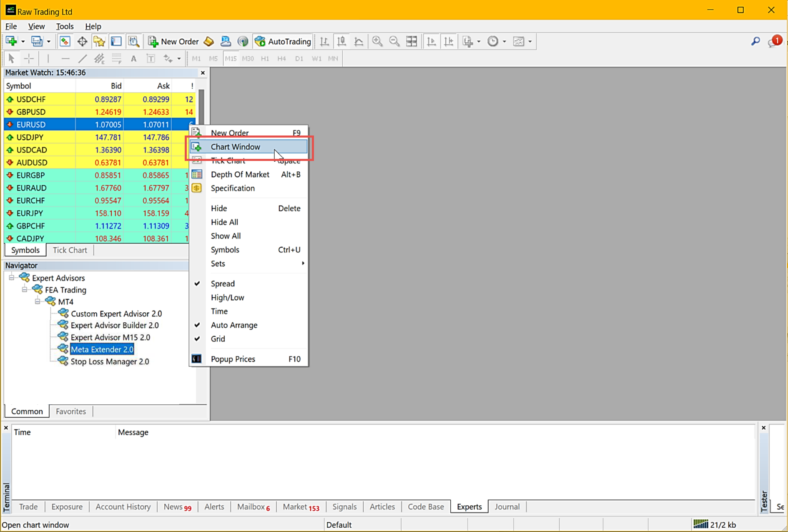Select line chart mode icon

tap(359, 41)
